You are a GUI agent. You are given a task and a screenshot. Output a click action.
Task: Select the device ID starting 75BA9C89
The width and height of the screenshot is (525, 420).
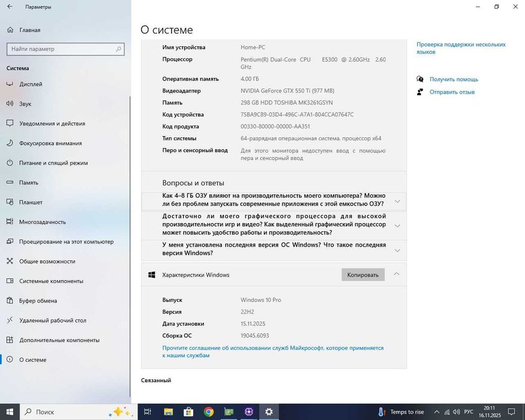297,115
